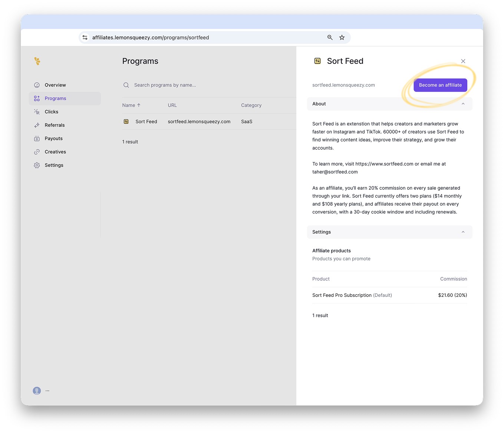Click the Clicks cursor icon
The width and height of the screenshot is (504, 433).
(37, 112)
